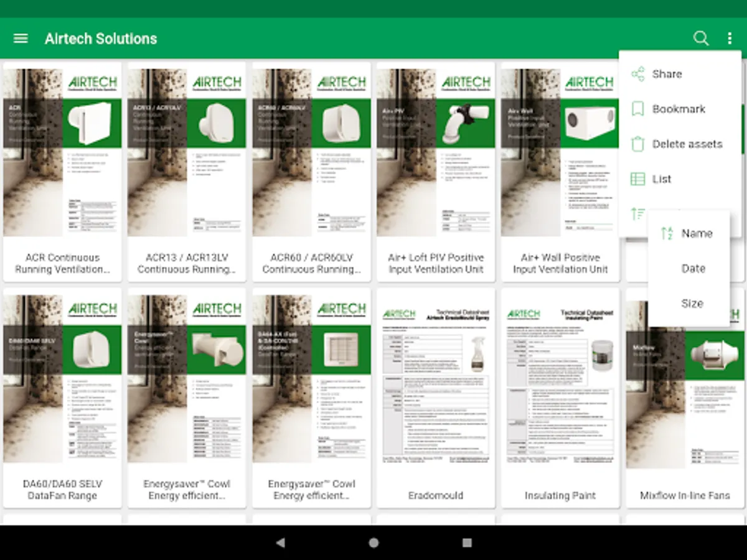Click the Delete assets trash icon
Viewport: 747px width, 560px height.
(638, 144)
